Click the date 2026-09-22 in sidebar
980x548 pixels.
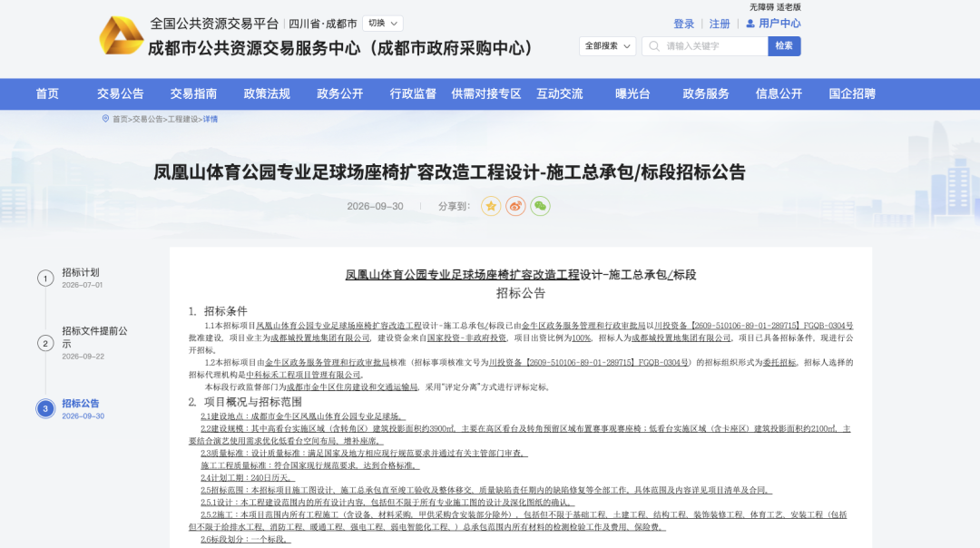point(83,357)
